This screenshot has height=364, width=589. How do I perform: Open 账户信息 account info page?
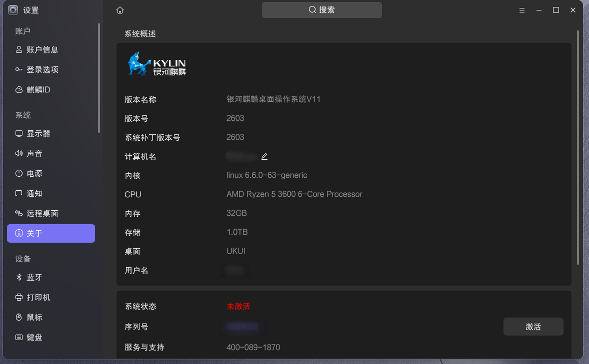pyautogui.click(x=42, y=50)
